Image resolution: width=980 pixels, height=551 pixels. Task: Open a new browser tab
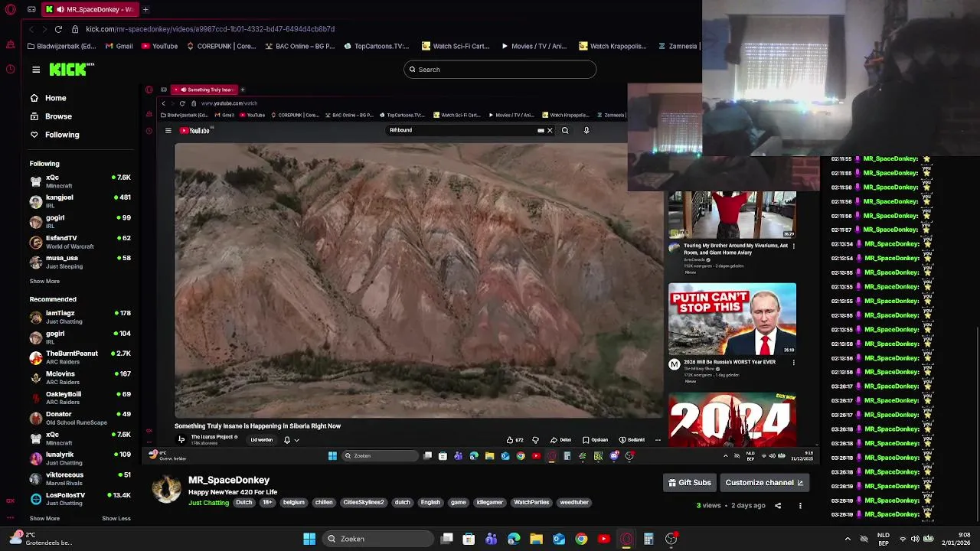[145, 9]
